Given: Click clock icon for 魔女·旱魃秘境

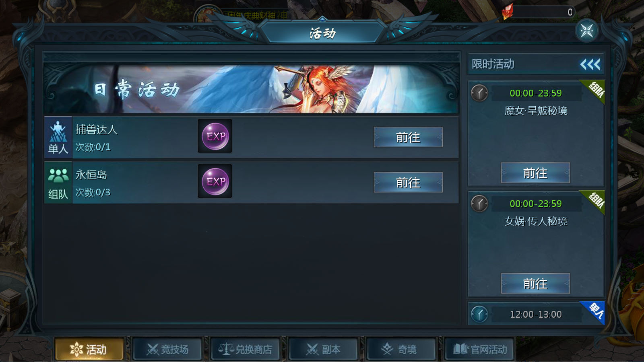Looking at the screenshot, I should (x=479, y=93).
